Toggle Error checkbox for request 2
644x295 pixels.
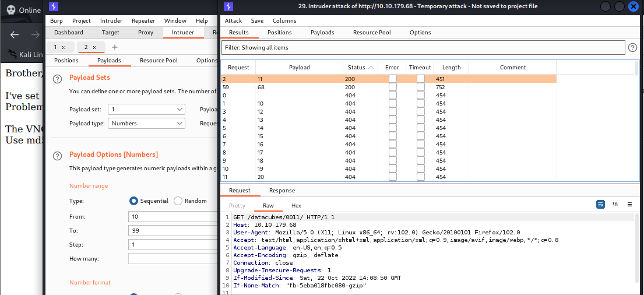point(393,79)
